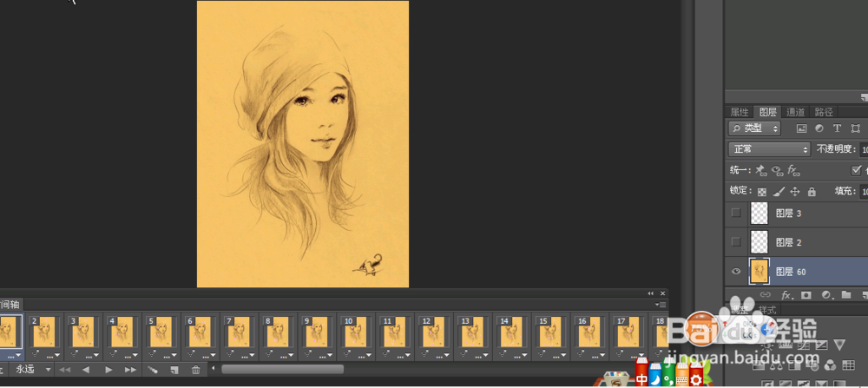Go to previous animation frame
Screen dimensions: 868x388
click(86, 370)
